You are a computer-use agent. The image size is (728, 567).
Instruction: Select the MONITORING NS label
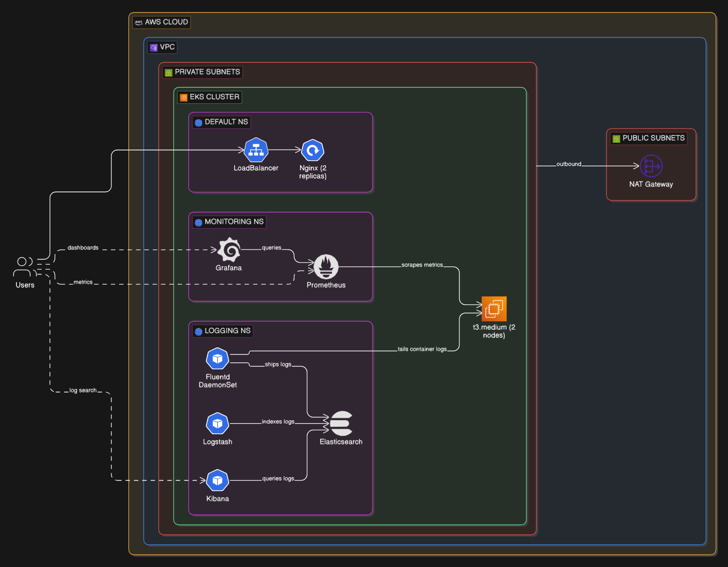tap(229, 222)
